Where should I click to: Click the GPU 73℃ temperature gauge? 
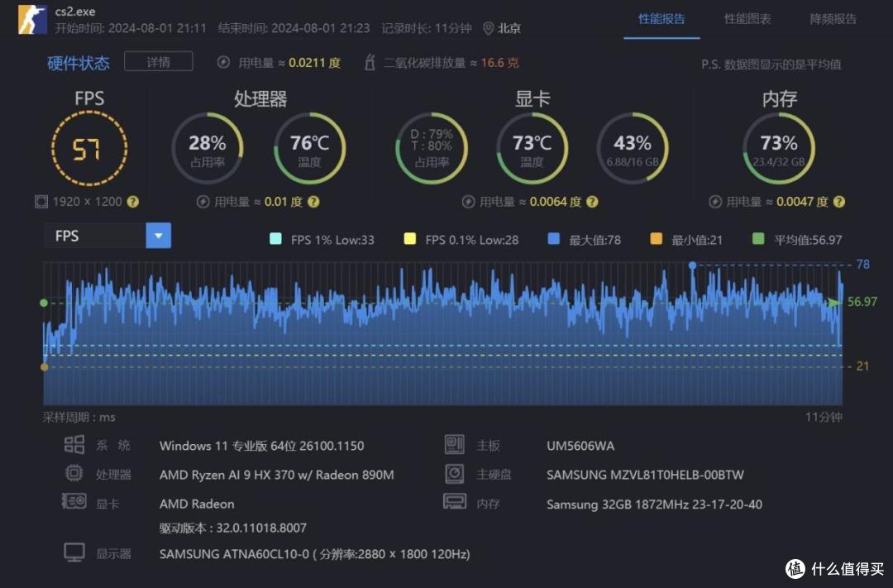(x=532, y=149)
